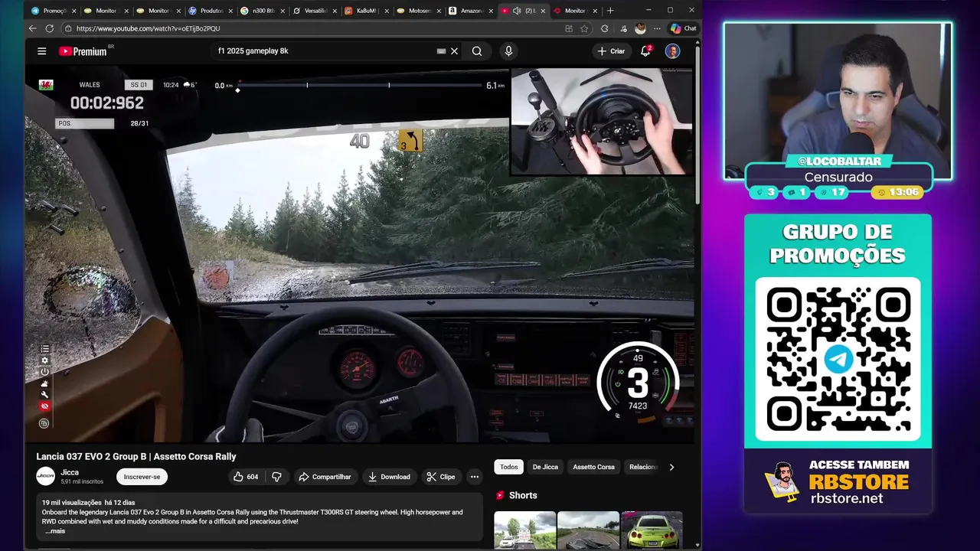Open second Shorts thumbnail with road
Screen dimensions: 980x551
coord(588,530)
